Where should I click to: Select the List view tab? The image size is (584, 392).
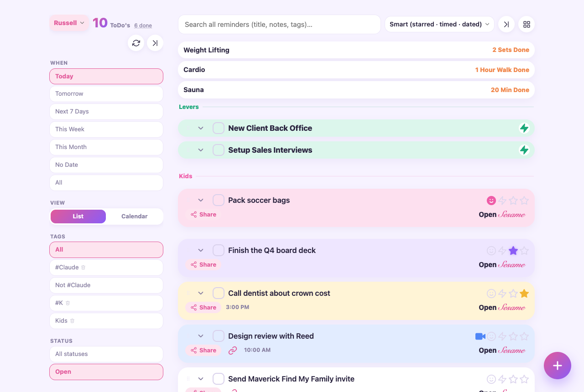pos(78,217)
